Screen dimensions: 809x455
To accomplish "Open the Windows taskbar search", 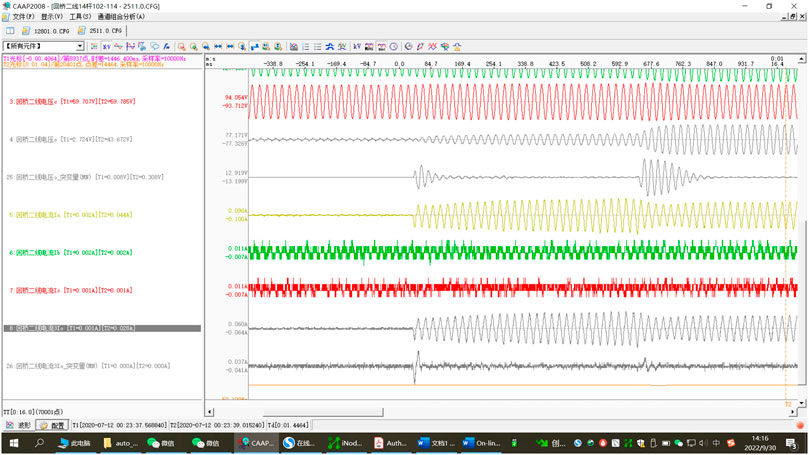I will (39, 443).
